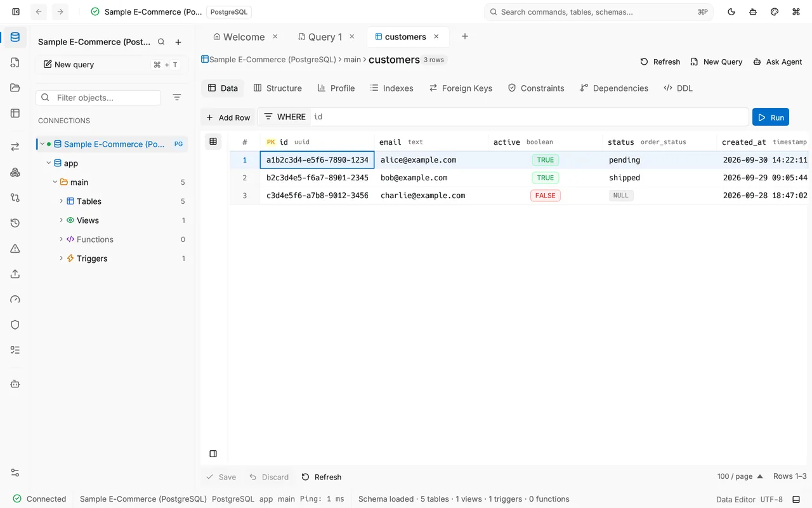Viewport: 812px width, 508px height.
Task: Open the object filter options icon
Action: pos(177,97)
